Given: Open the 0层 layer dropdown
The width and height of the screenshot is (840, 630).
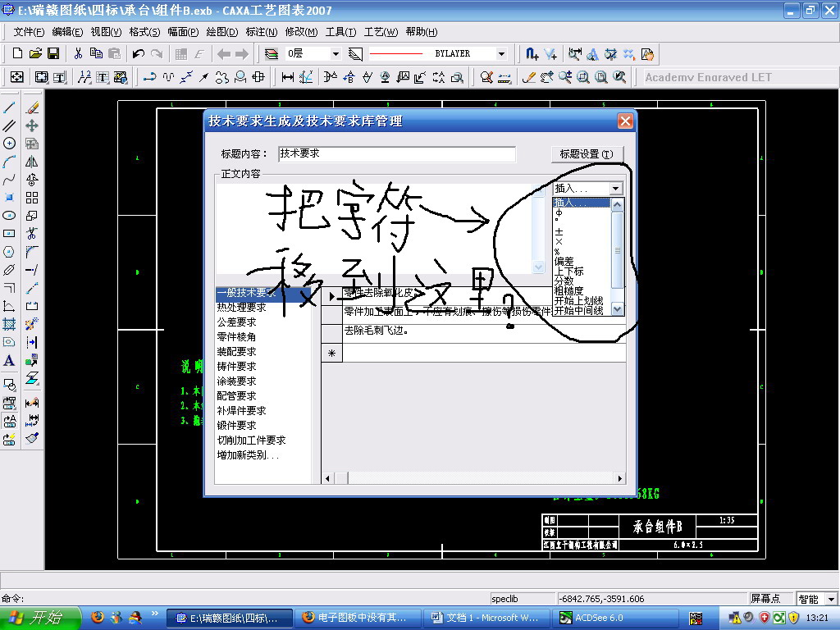Looking at the screenshot, I should coord(336,53).
